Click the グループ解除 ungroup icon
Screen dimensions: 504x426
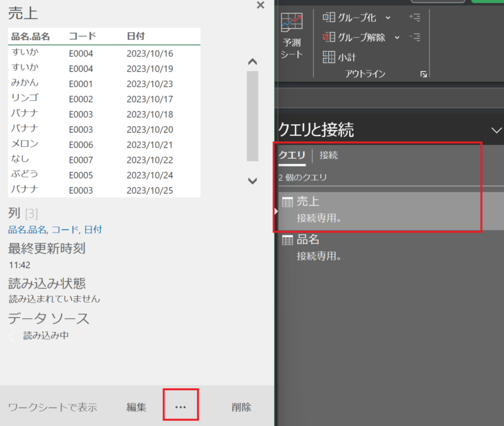(x=329, y=37)
